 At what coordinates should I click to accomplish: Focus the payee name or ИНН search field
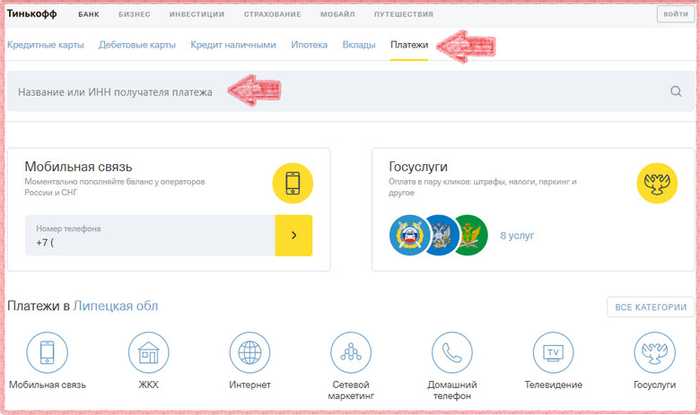(350, 91)
